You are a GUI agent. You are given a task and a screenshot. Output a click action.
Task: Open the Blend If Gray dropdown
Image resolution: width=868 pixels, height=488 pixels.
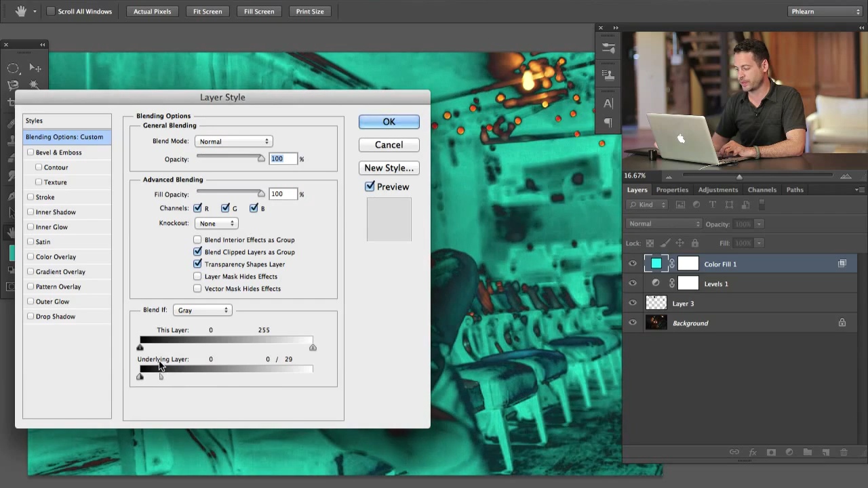202,310
